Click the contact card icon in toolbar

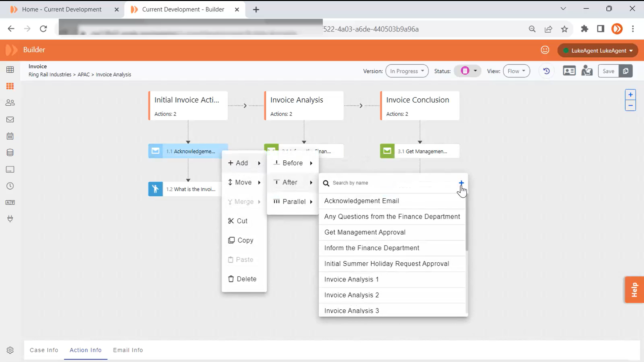(x=569, y=71)
